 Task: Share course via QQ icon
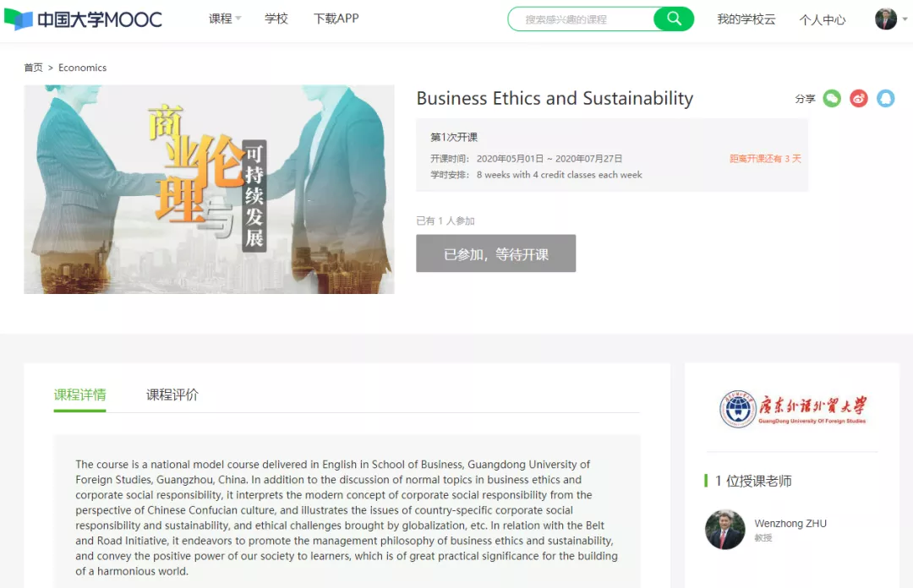[x=885, y=99]
